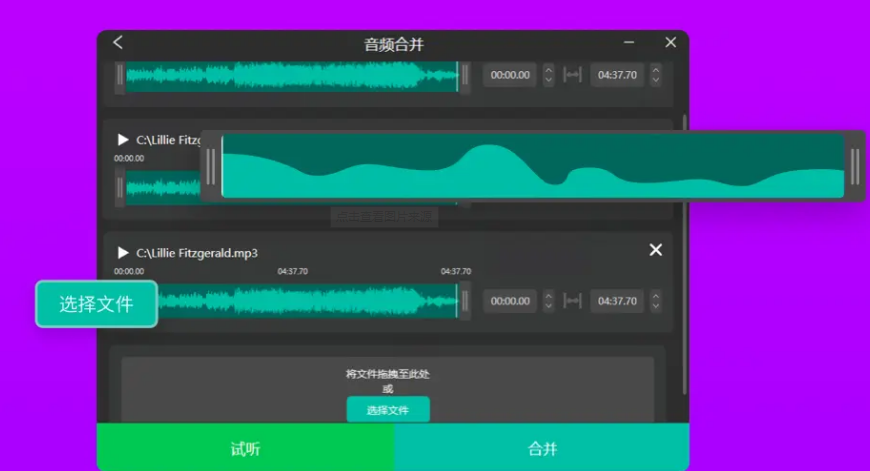
Task: Click the last track's end time 04:37.70 field
Action: [x=617, y=301]
